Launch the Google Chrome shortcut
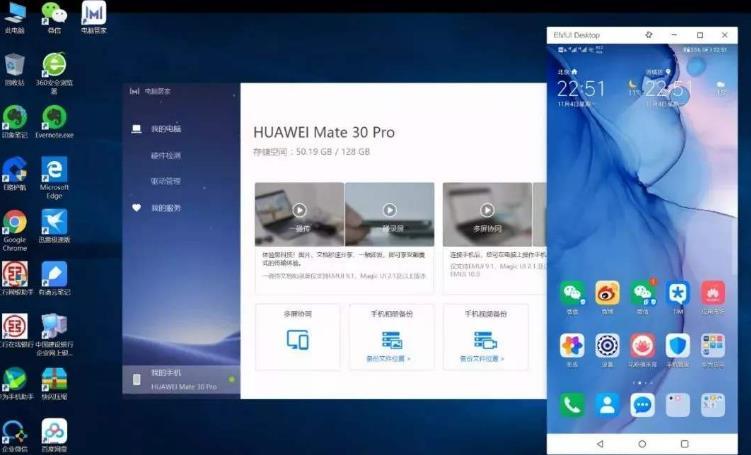Image resolution: width=751 pixels, height=455 pixels. pos(15,230)
